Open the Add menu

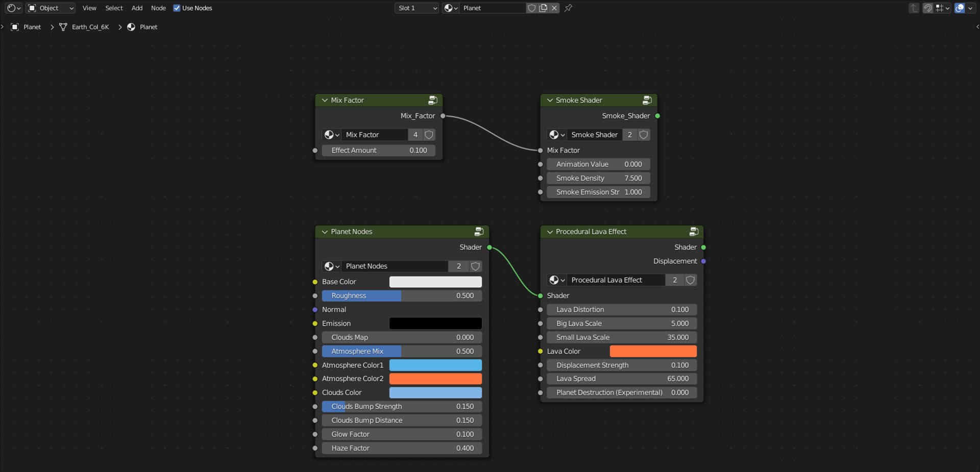tap(137, 8)
